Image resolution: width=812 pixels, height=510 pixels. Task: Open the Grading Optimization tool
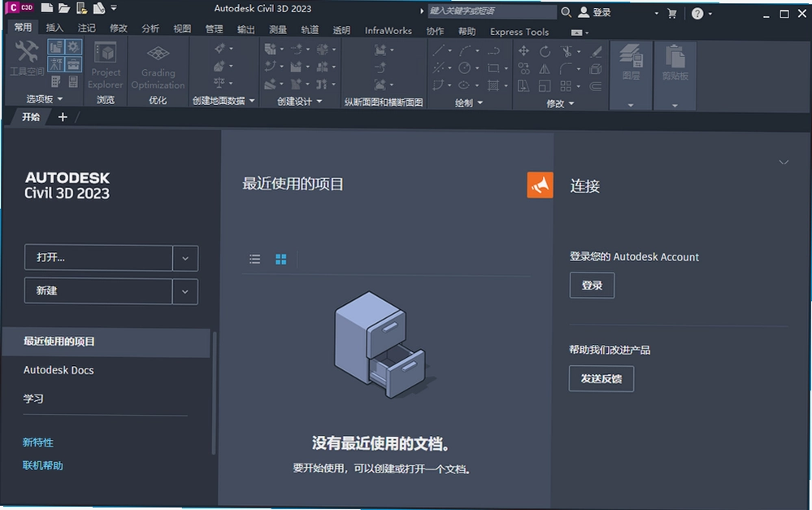[x=158, y=66]
